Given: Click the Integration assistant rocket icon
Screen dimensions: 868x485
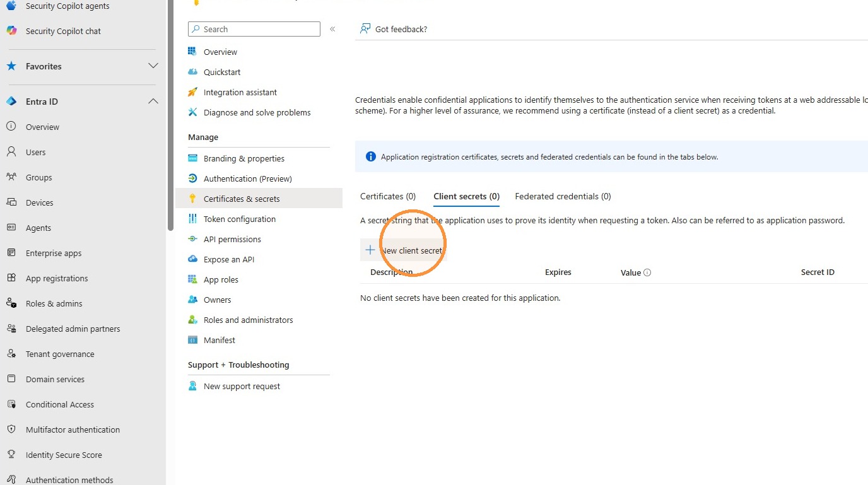Looking at the screenshot, I should (x=193, y=92).
